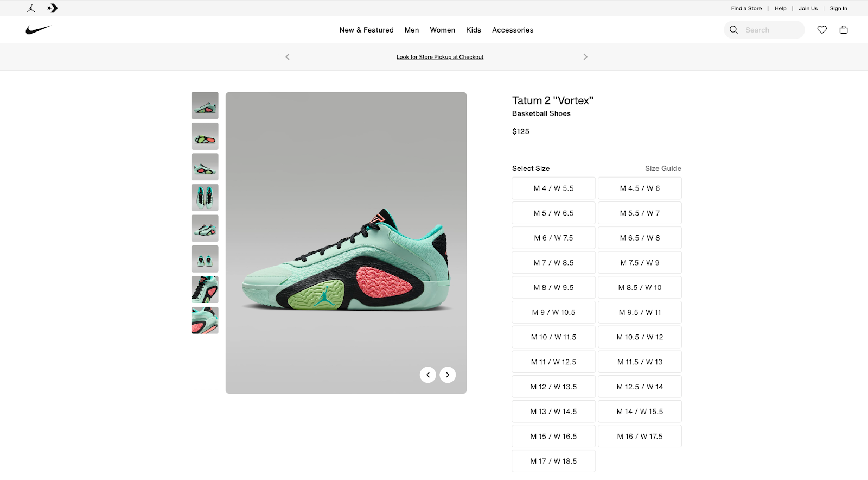Image resolution: width=868 pixels, height=480 pixels.
Task: Pick size M 11 / W 12.5
Action: pos(553,362)
